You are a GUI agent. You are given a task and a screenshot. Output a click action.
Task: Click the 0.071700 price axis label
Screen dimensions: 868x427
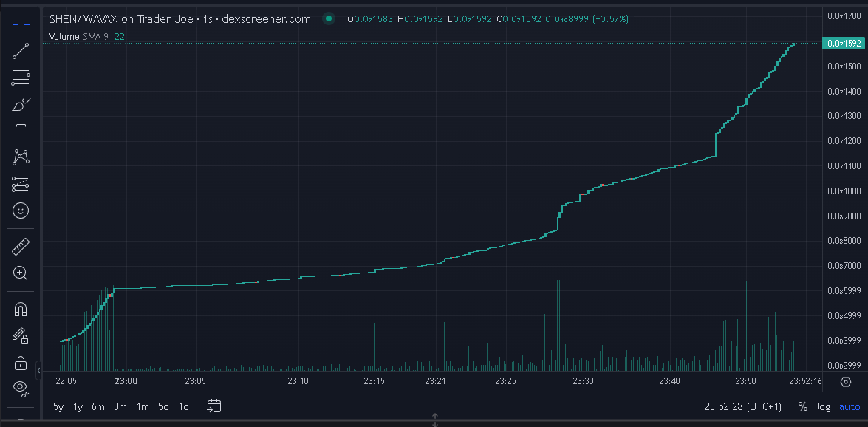click(x=844, y=16)
